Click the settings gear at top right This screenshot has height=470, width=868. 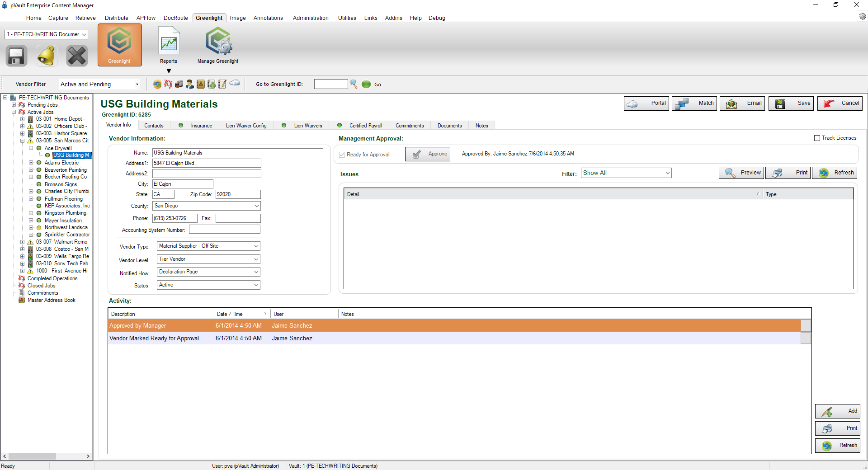[x=863, y=16]
